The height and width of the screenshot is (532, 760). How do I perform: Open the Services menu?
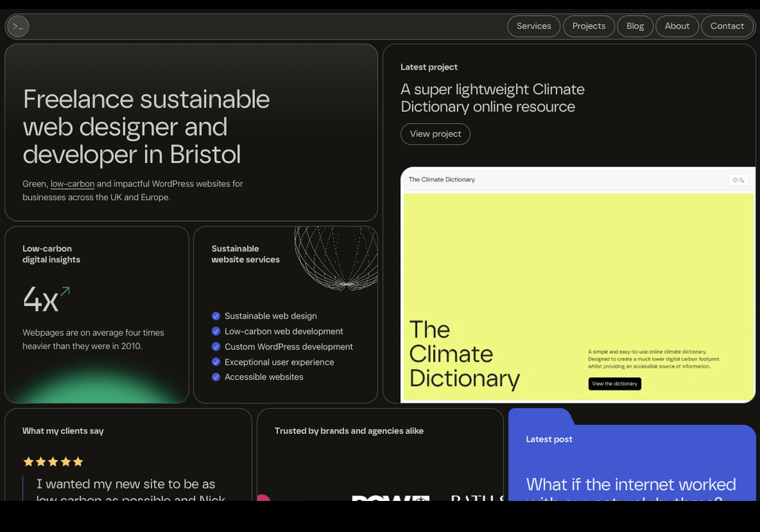pos(533,26)
